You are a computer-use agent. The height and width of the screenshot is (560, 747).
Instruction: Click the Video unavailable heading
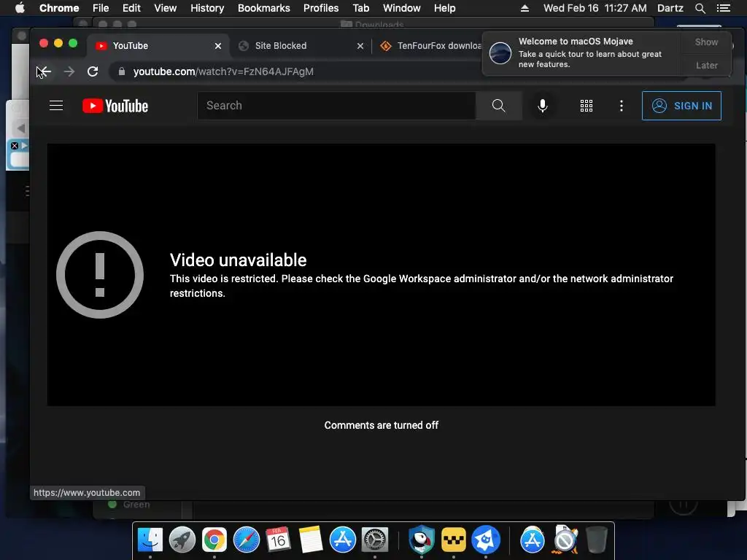(239, 260)
